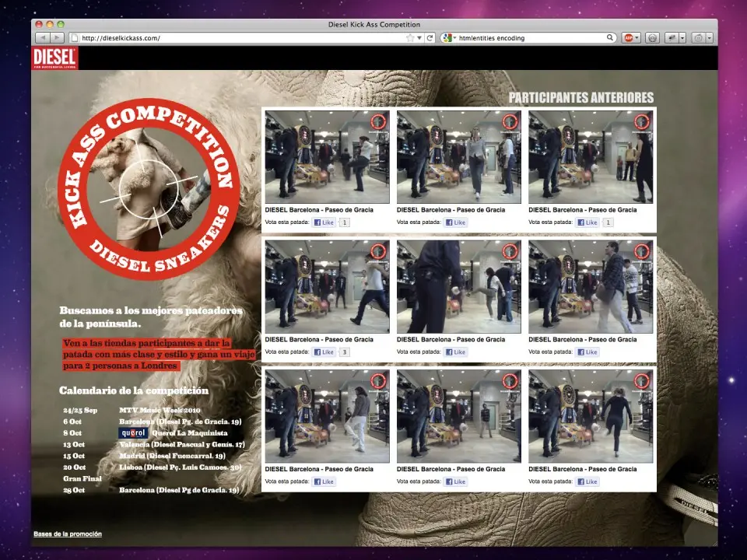Open the Google search engine selector
This screenshot has height=560, width=747.
click(x=449, y=37)
